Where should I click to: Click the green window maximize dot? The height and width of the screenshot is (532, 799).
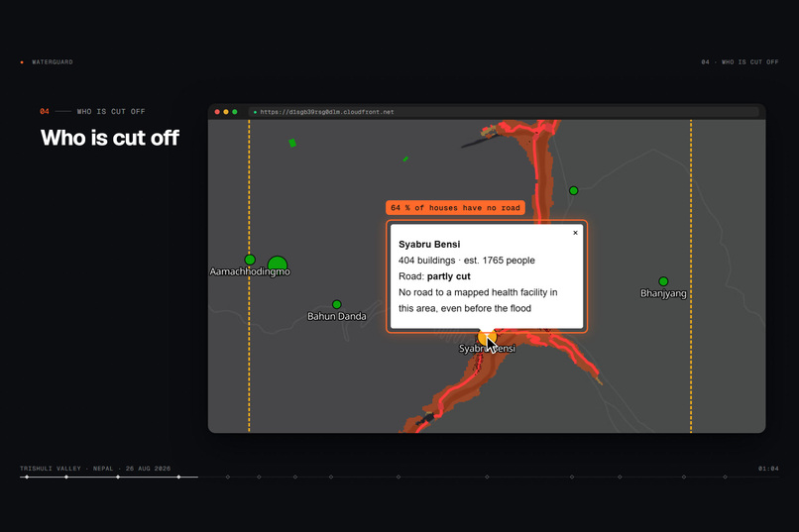click(235, 112)
